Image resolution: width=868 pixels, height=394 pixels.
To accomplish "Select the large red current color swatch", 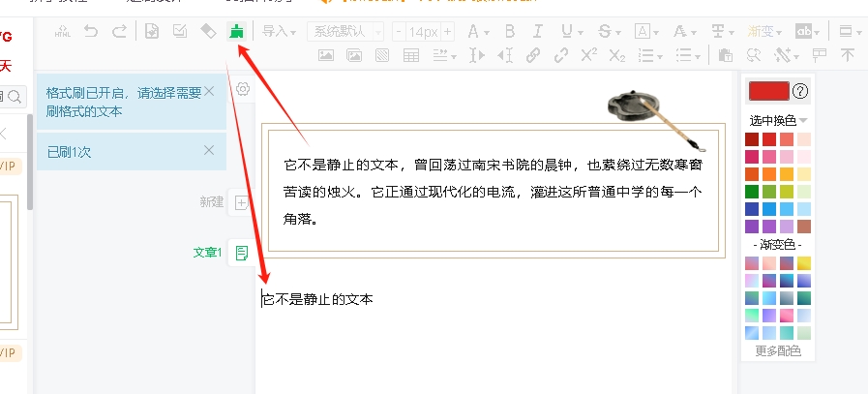I will click(768, 92).
